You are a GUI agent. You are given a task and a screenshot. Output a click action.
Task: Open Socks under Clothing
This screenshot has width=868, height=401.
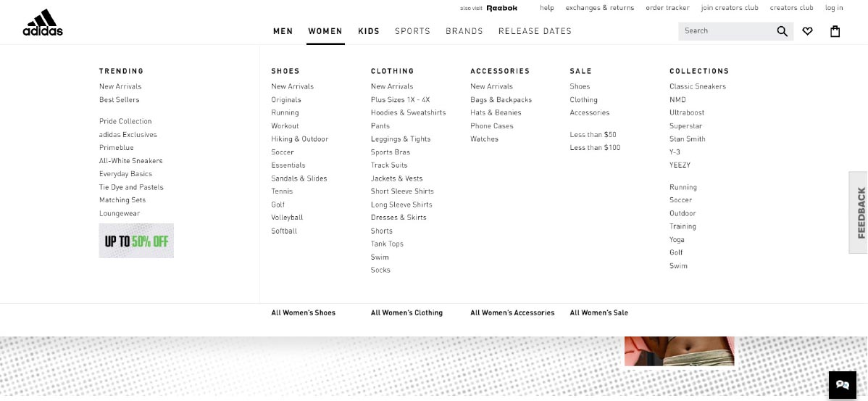pyautogui.click(x=380, y=270)
